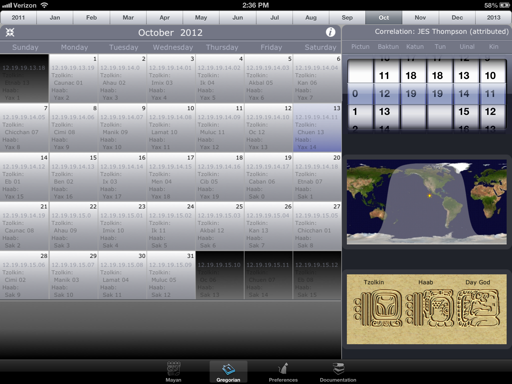Go to previous year 2011
This screenshot has height=384, width=512.
point(18,17)
